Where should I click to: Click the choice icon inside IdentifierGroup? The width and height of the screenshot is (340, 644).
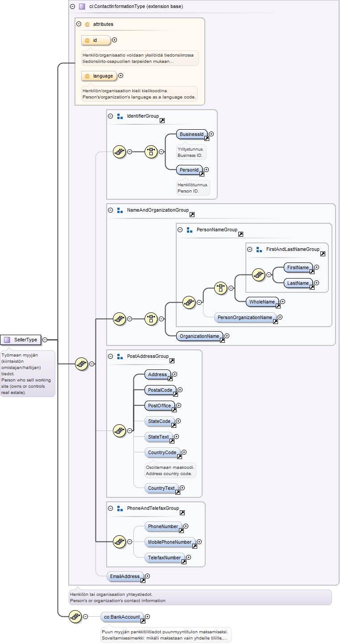coord(151,152)
